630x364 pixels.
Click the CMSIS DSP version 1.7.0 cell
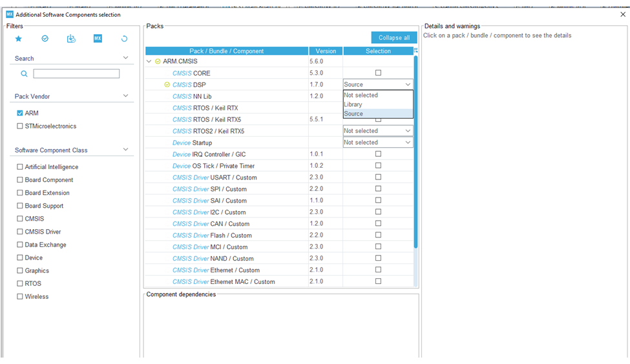(x=326, y=85)
